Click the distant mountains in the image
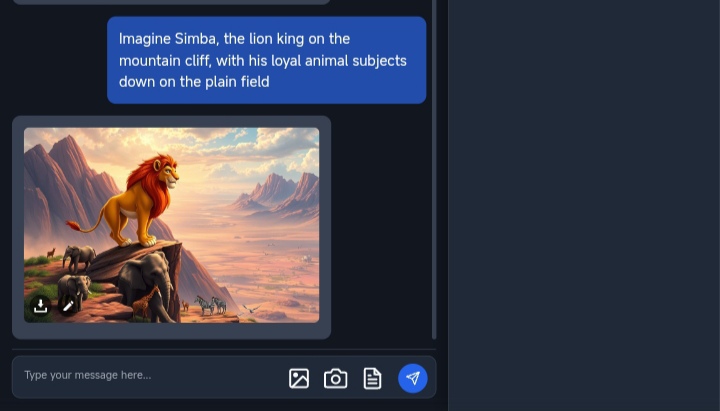 point(280,193)
